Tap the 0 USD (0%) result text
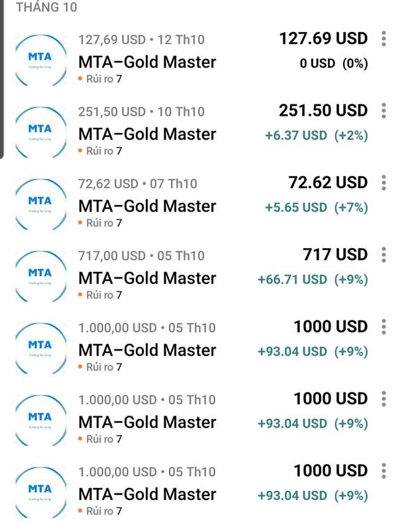 332,64
